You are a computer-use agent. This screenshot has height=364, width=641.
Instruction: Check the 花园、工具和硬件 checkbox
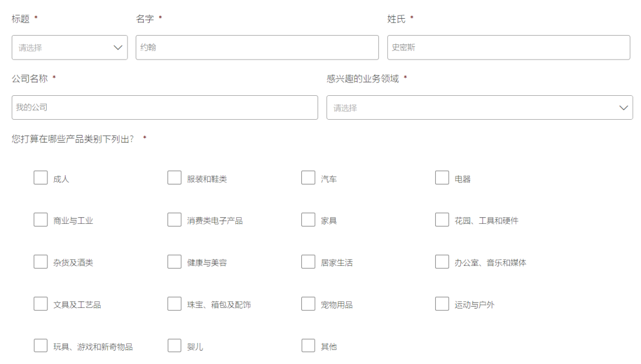pyautogui.click(x=442, y=220)
